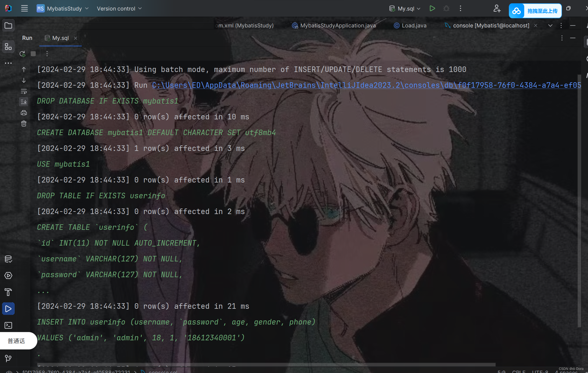Toggle soft-wrap for console output
The height and width of the screenshot is (373, 588).
[x=24, y=91]
